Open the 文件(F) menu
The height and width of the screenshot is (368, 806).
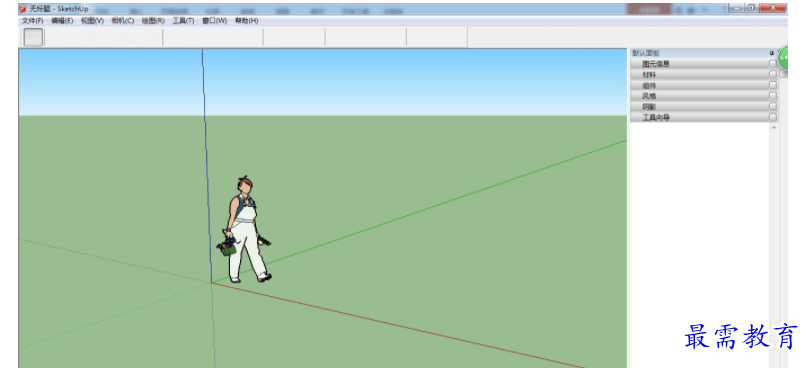32,21
